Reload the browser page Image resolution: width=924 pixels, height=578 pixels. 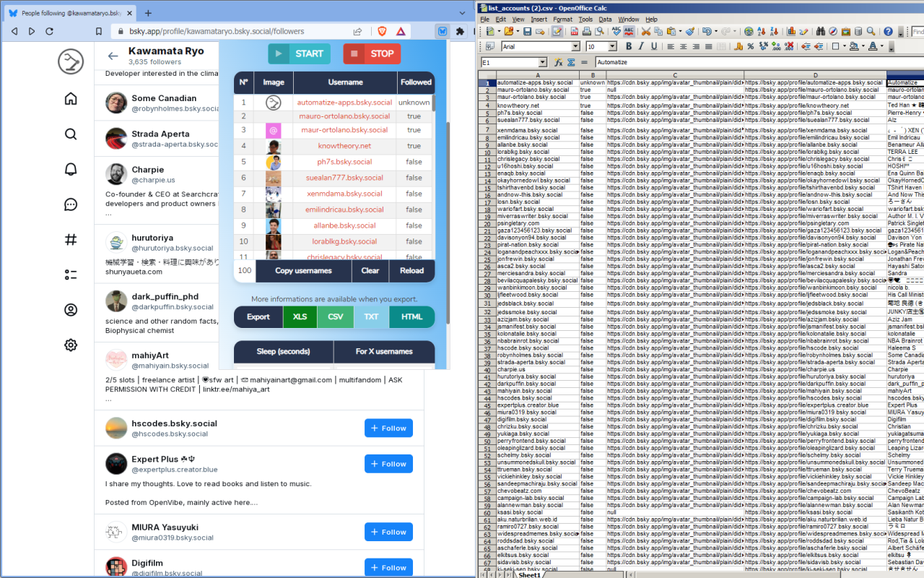(49, 31)
